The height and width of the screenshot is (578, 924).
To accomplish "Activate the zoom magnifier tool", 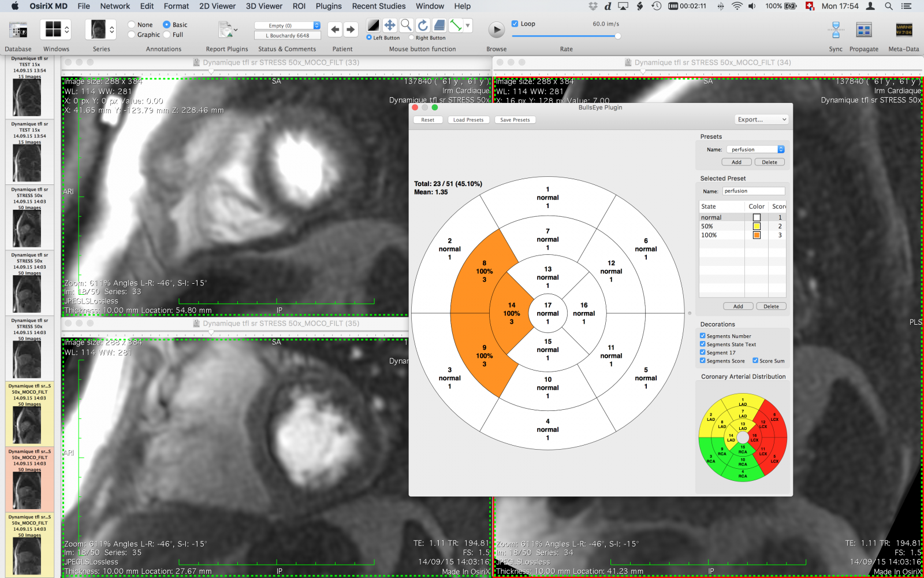I will click(405, 25).
